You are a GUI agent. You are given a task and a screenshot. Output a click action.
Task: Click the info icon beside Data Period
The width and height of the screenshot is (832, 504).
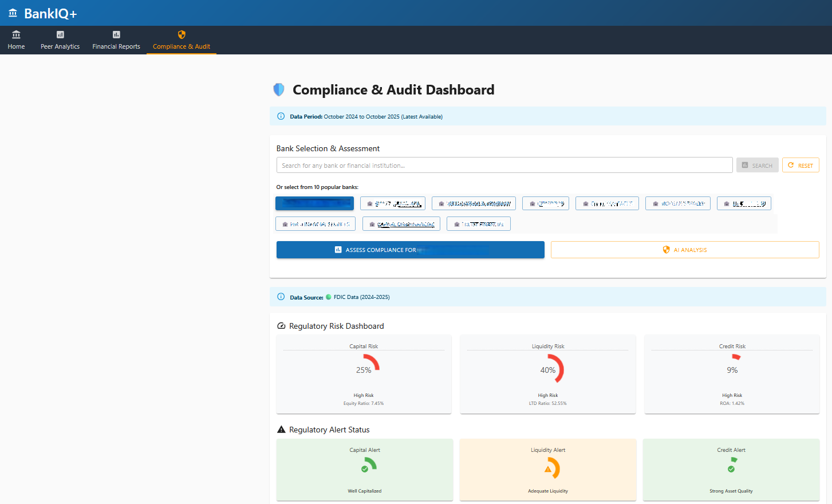tap(281, 116)
